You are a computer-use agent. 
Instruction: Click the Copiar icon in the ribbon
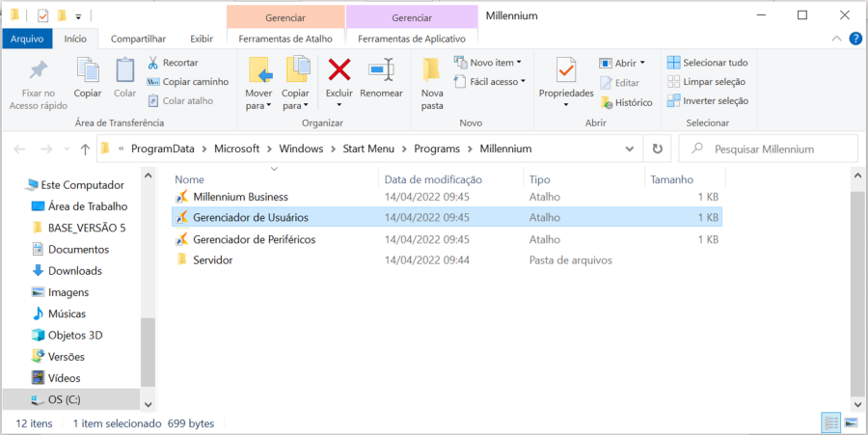coord(88,70)
